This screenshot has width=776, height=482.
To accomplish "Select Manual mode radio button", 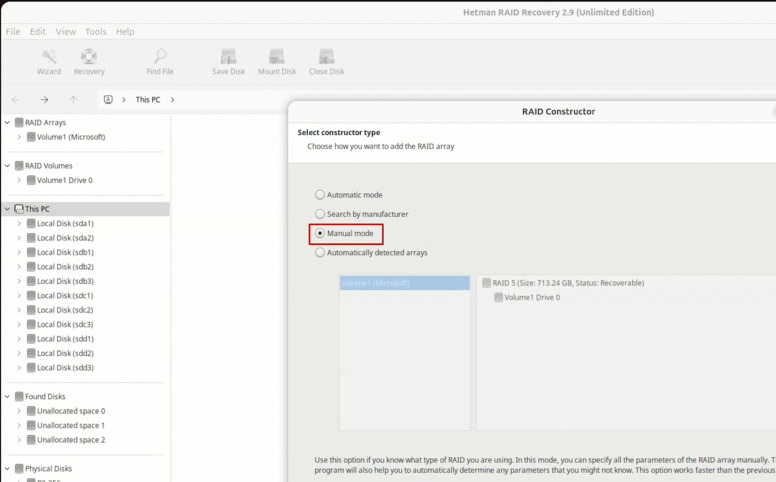I will click(320, 233).
